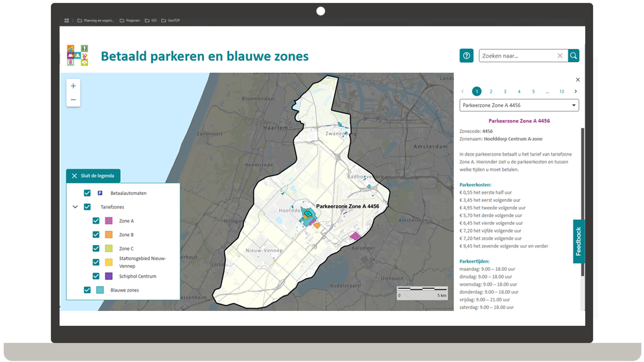Zoom out on the map
This screenshot has height=362, width=644.
[x=73, y=100]
